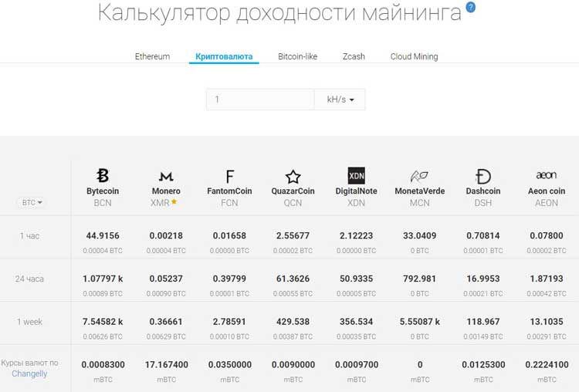Open the Zcash tab
Image resolution: width=579 pixels, height=392 pixels.
[354, 56]
